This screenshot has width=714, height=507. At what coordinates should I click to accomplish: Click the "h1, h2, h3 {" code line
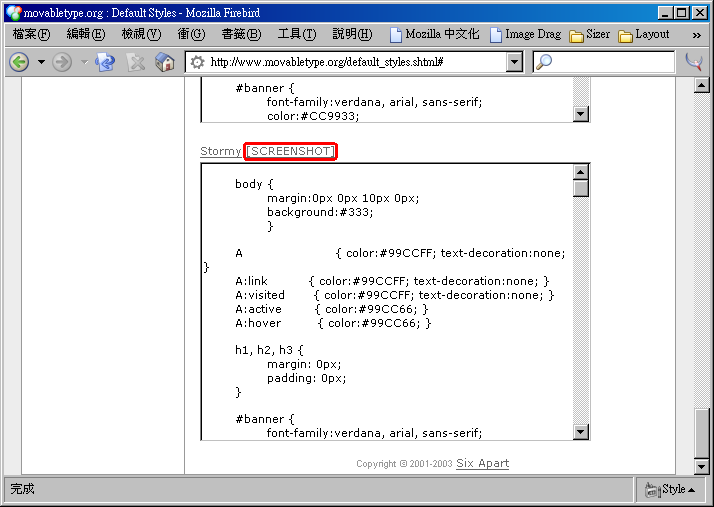[x=269, y=350]
